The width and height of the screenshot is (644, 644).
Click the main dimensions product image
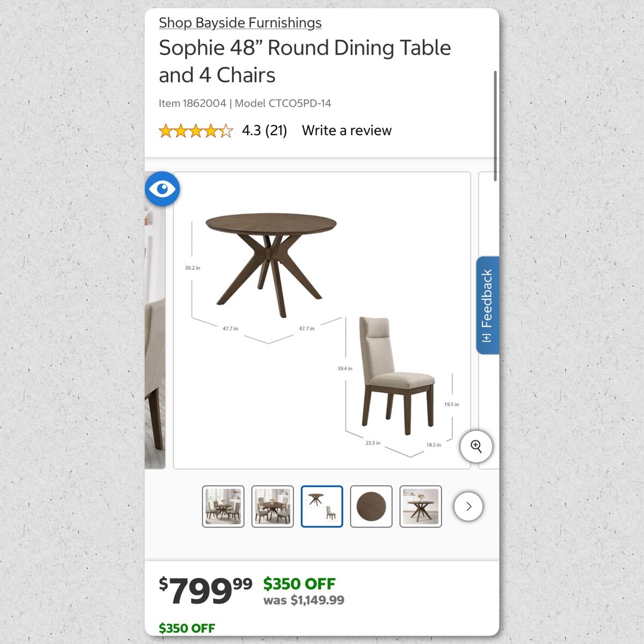(322, 320)
